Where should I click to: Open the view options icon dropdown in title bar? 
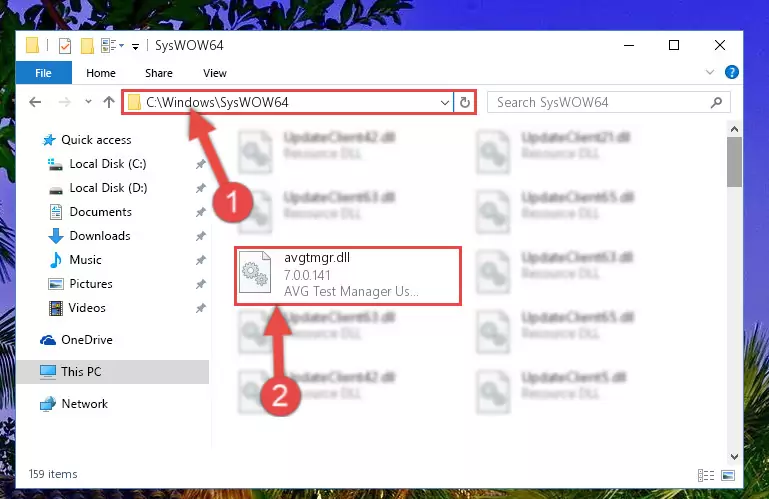click(x=112, y=46)
